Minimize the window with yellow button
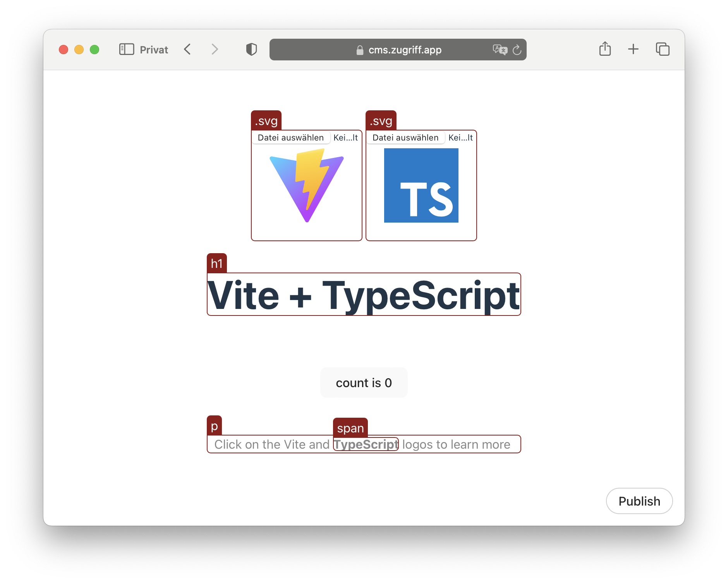 point(79,50)
